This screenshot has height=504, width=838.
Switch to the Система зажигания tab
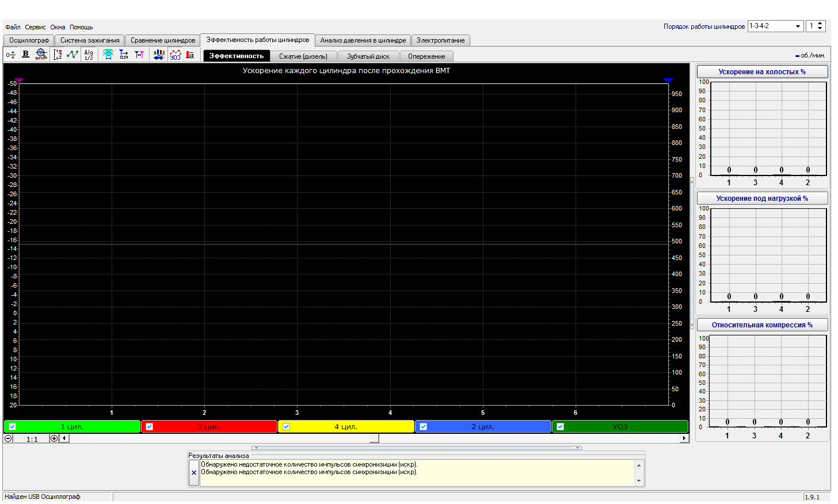click(90, 40)
